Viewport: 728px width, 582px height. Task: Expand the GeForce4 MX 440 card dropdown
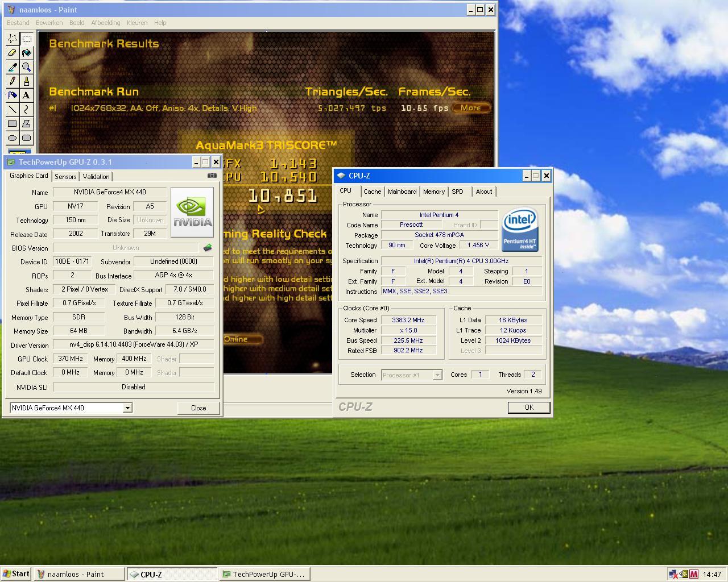point(127,408)
